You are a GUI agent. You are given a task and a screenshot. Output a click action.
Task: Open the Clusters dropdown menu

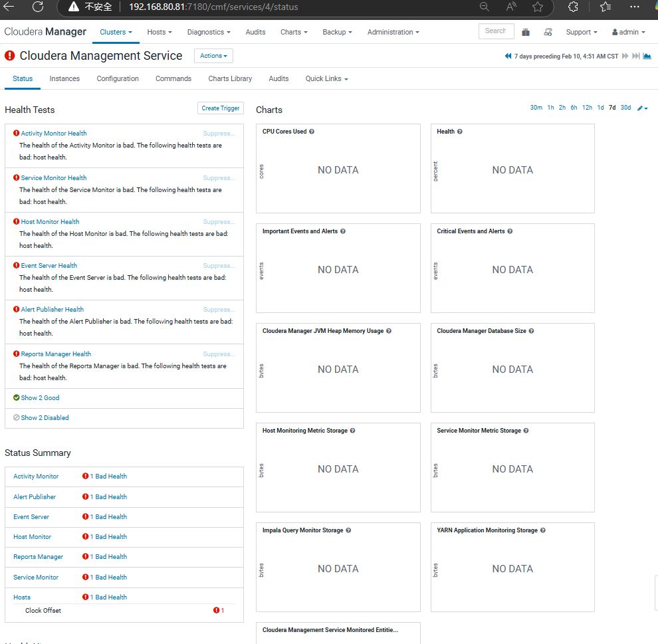(x=116, y=32)
